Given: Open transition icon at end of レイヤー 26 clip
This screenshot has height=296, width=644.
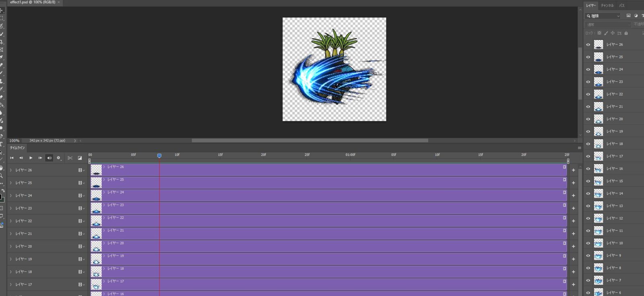Looking at the screenshot, I should 564,167.
